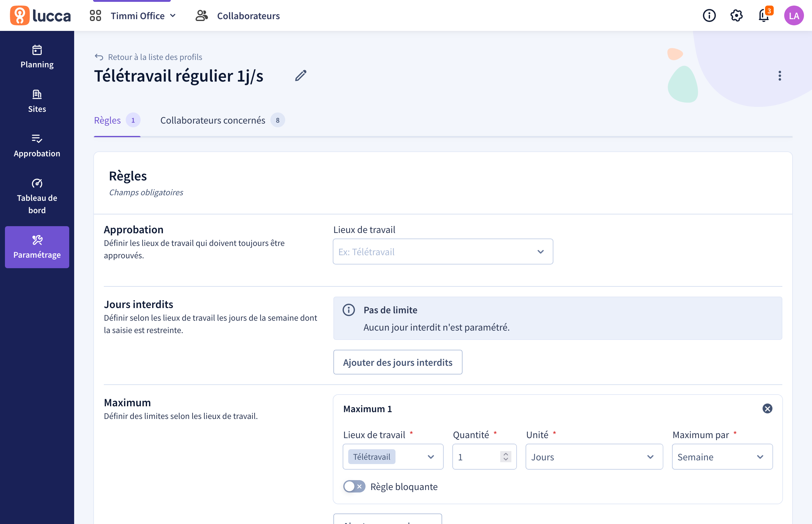Viewport: 812px width, 524px height.
Task: Remove Maximum 1 with the X icon
Action: pyautogui.click(x=768, y=408)
